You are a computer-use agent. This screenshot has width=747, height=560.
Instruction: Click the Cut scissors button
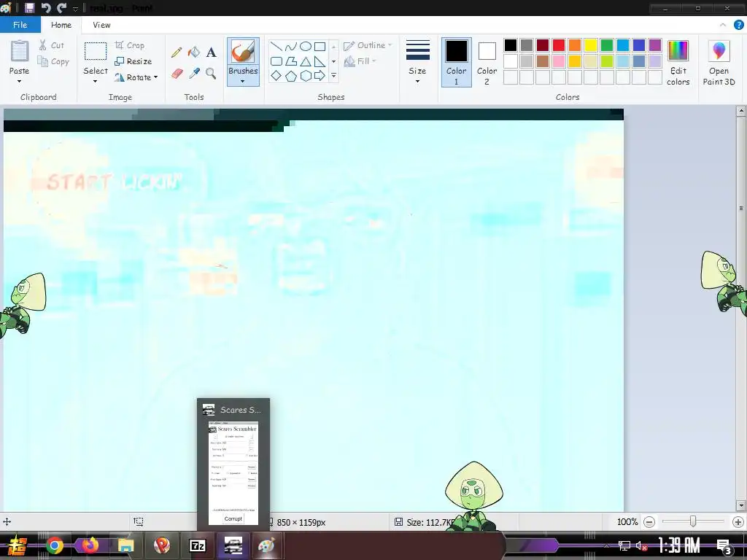pyautogui.click(x=52, y=45)
